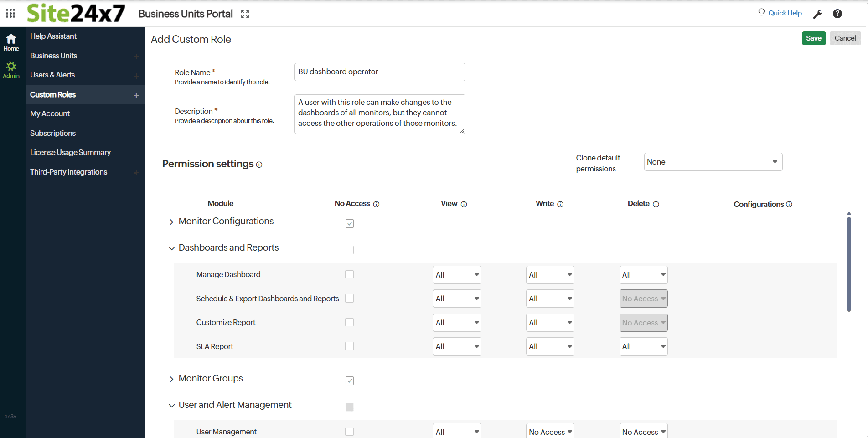
Task: Open the Clone default permissions dropdown
Action: click(x=713, y=162)
